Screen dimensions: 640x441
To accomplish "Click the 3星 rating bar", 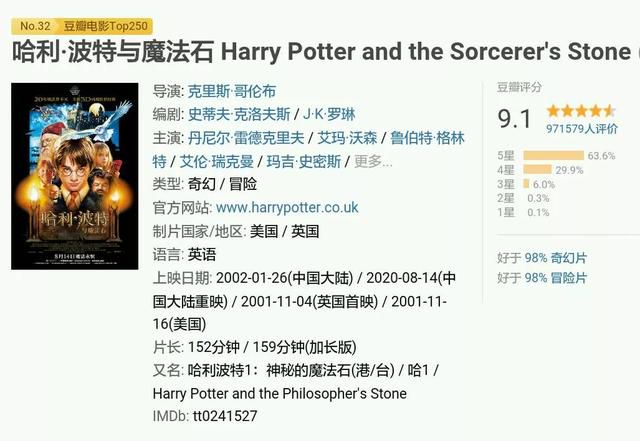I will pos(526,184).
